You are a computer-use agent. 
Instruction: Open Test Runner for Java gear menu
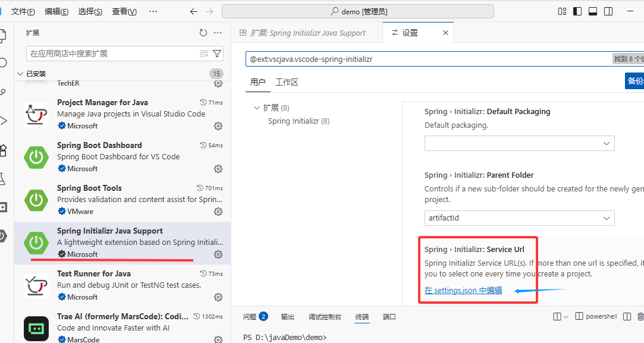pyautogui.click(x=218, y=297)
